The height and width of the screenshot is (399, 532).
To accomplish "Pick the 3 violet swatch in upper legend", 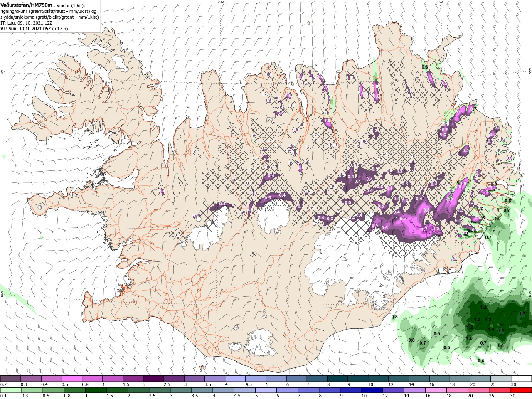I will pos(195,379).
